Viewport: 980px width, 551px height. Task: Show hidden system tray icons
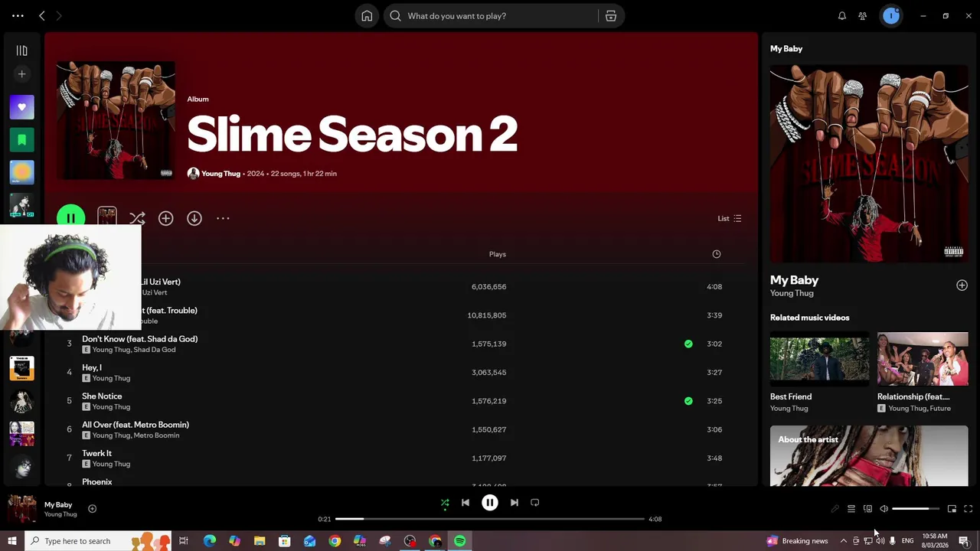[x=843, y=541]
